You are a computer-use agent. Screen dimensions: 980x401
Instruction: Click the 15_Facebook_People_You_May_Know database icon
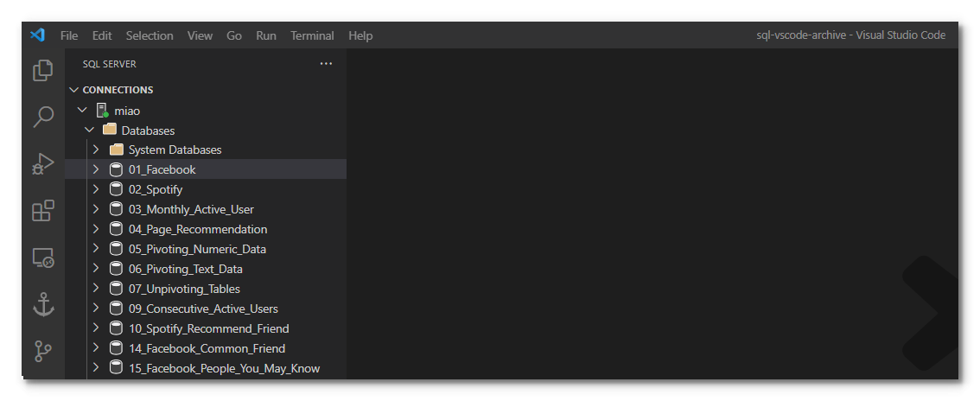[117, 368]
